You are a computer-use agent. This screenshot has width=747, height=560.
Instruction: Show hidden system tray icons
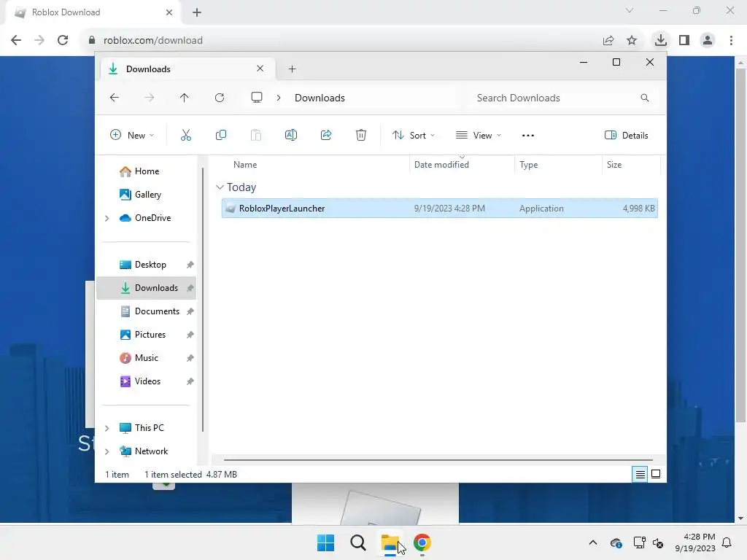592,542
